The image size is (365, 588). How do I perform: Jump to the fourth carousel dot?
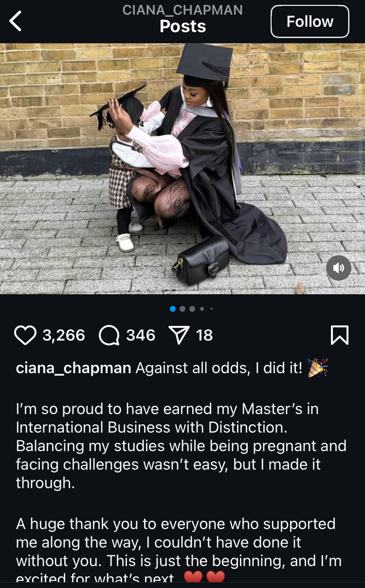(202, 308)
